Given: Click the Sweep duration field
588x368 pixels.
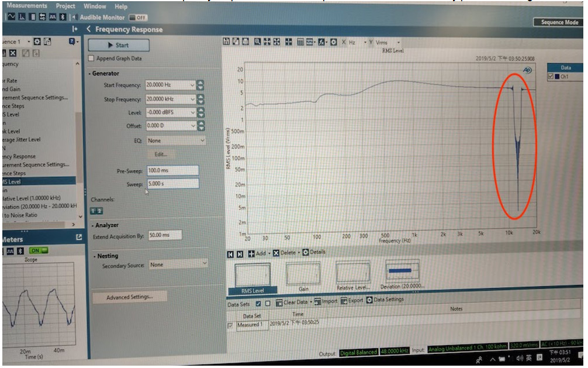Looking at the screenshot, I should pyautogui.click(x=173, y=184).
